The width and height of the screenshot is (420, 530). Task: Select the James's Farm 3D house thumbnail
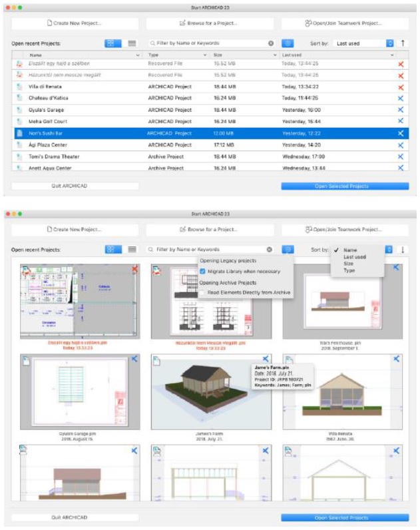pos(211,392)
